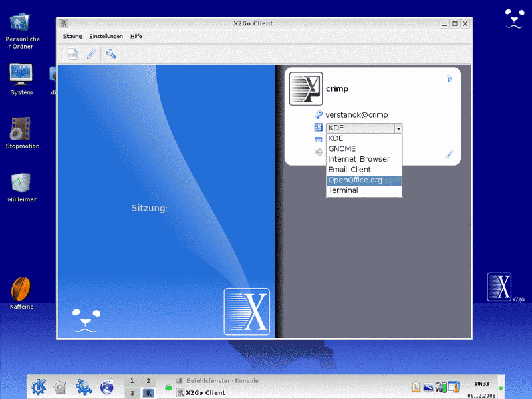Viewport: 532px width, 399px height.
Task: Create a new session via toolbar icon
Action: 72,53
